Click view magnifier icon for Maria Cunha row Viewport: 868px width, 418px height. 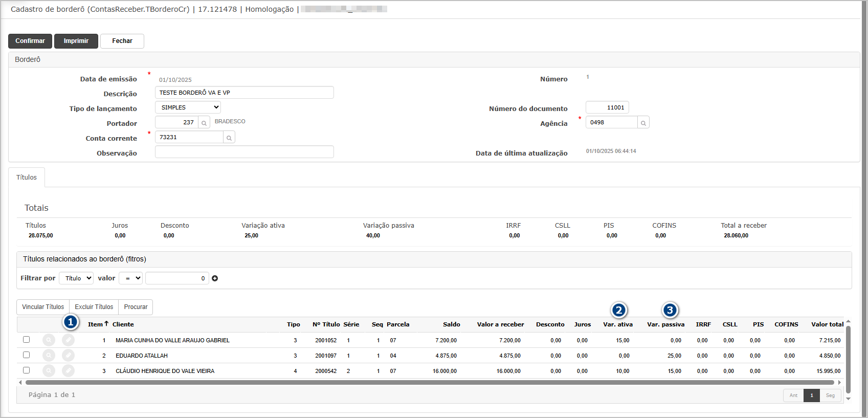pyautogui.click(x=49, y=340)
